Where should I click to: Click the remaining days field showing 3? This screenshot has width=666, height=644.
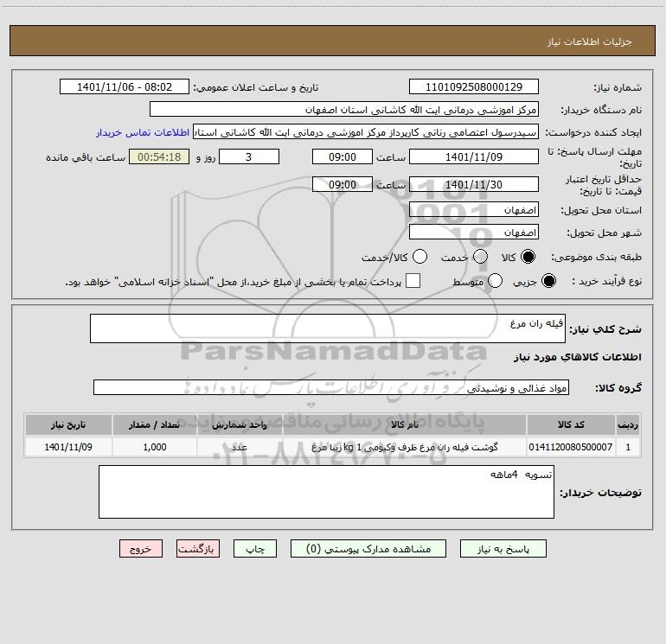[x=249, y=156]
